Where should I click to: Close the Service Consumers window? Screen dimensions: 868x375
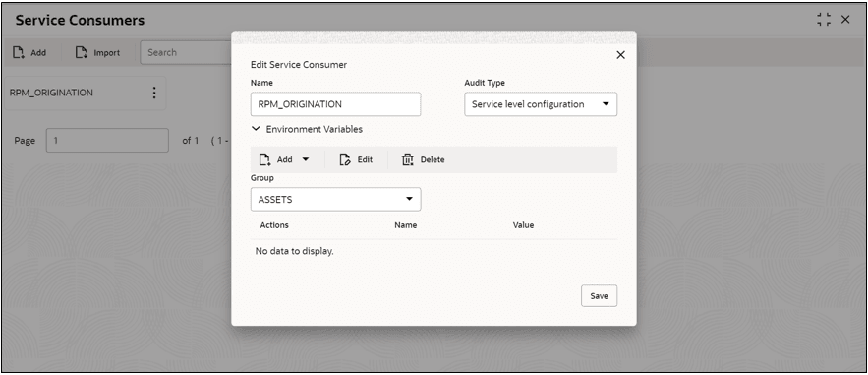[x=845, y=20]
